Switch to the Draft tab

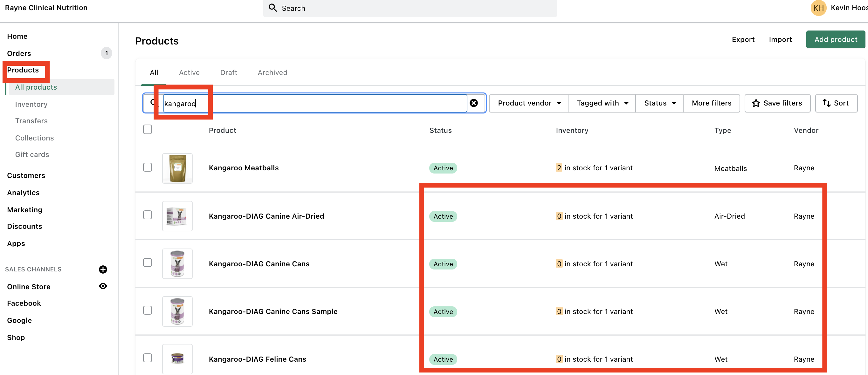point(229,72)
